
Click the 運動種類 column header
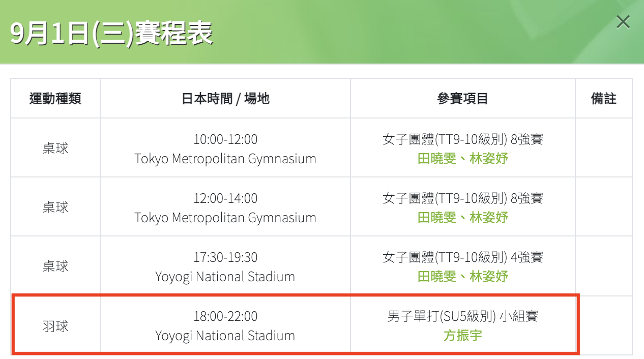click(55, 99)
